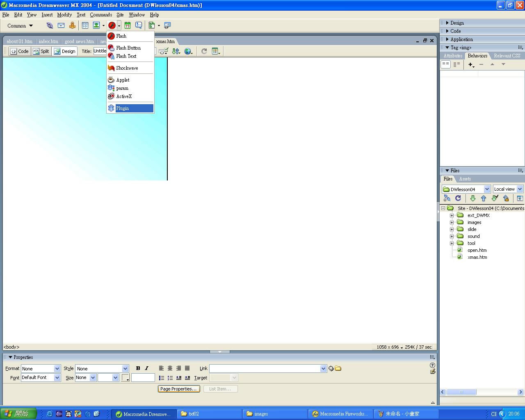Click the Images insert icon
Image resolution: width=525 pixels, height=420 pixels.
(96, 25)
